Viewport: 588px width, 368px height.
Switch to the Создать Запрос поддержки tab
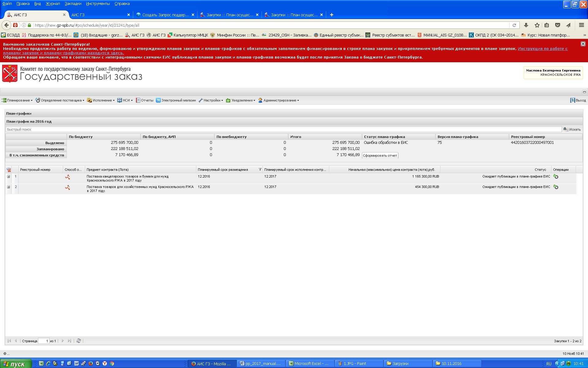(x=165, y=15)
